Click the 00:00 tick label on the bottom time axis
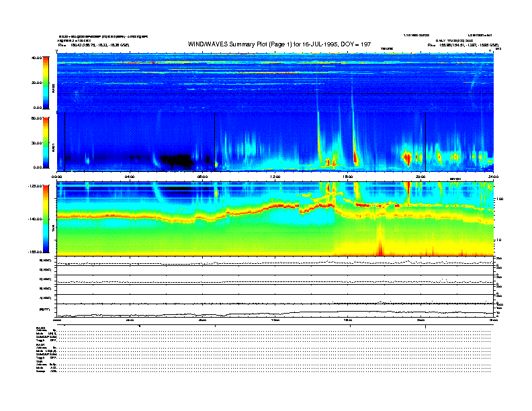 [x=57, y=320]
